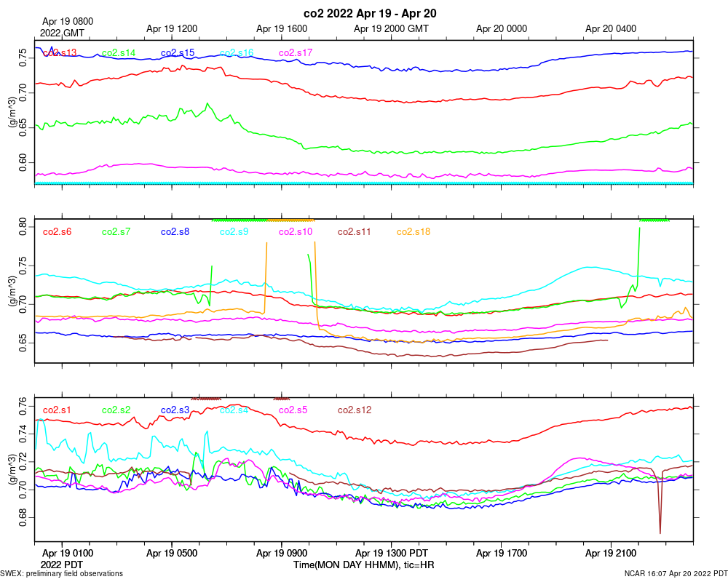Click the '2022 GMT' label
This screenshot has width=728, height=582.
[62, 33]
